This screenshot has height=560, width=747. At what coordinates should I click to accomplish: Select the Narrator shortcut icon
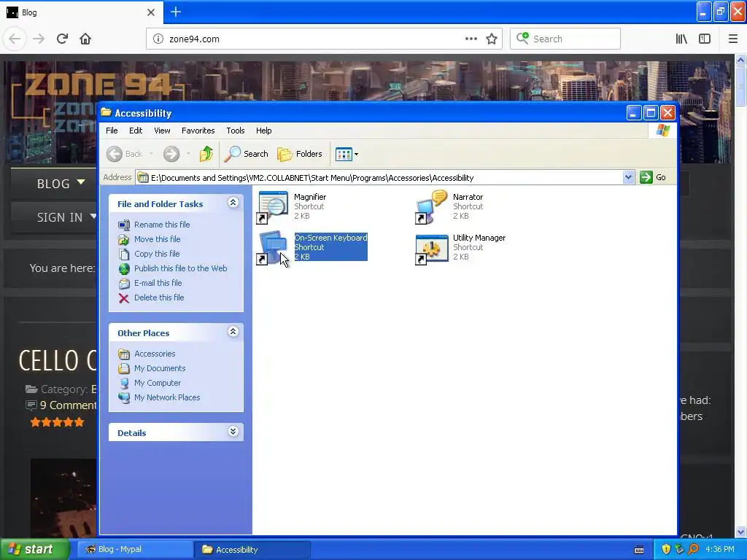[x=432, y=207]
